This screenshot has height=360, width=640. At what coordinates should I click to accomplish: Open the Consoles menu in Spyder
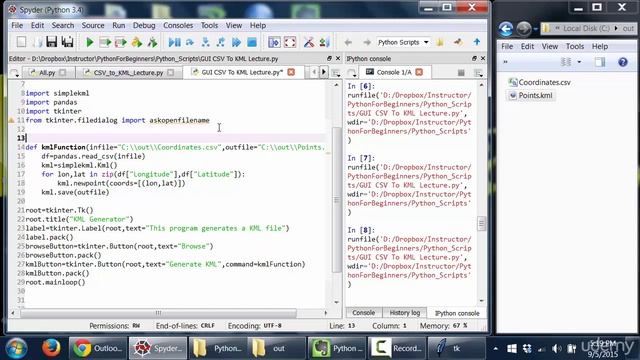click(178, 25)
